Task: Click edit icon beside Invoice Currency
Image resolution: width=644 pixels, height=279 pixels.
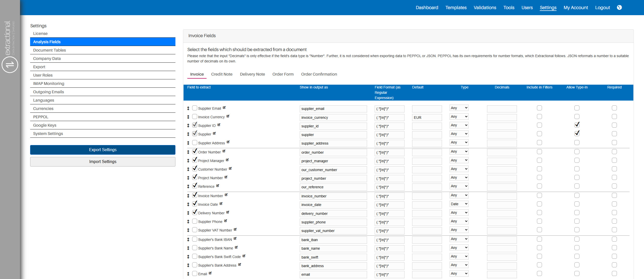Action: (x=228, y=116)
